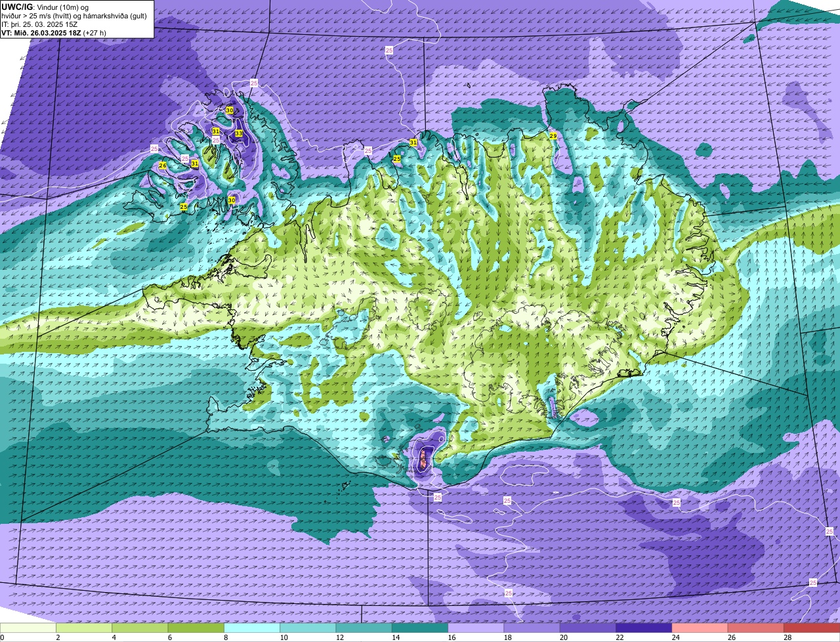
Task: Click the legend swatch between 18 and 20
Action: tap(532, 628)
